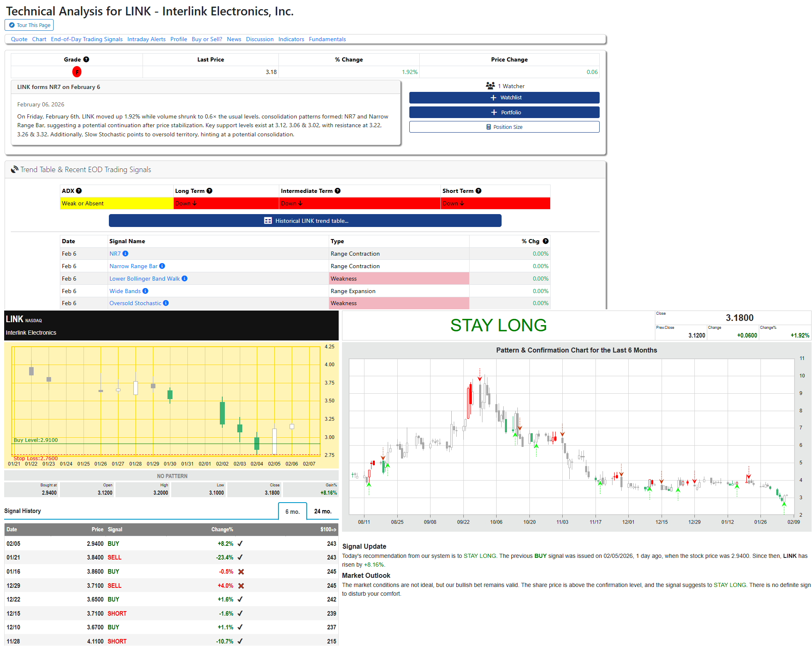
Task: Click the % Chg help icon
Action: (546, 241)
